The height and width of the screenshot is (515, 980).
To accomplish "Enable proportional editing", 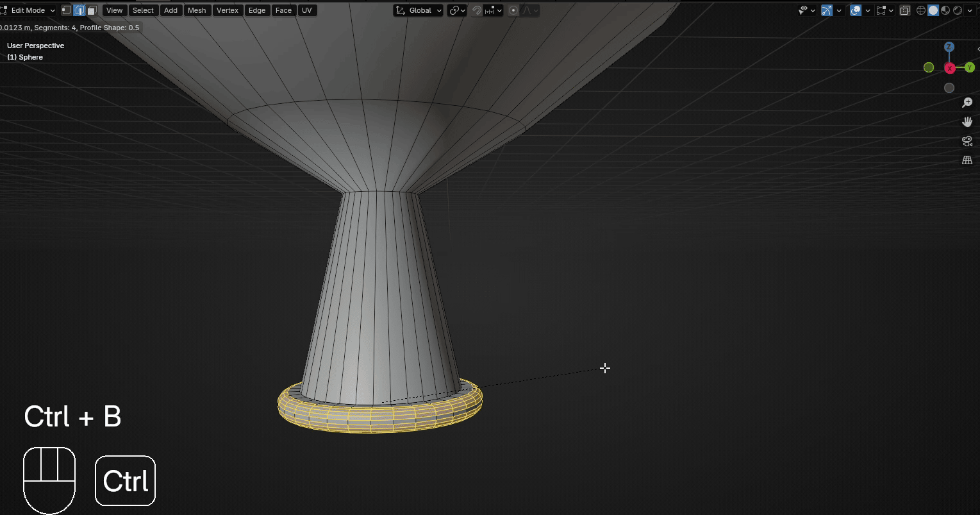I will [513, 10].
